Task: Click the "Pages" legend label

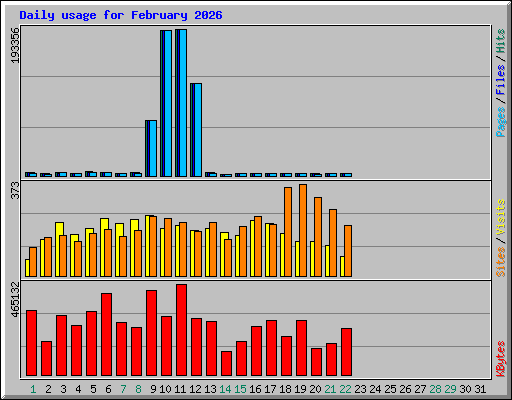Action: 501,122
